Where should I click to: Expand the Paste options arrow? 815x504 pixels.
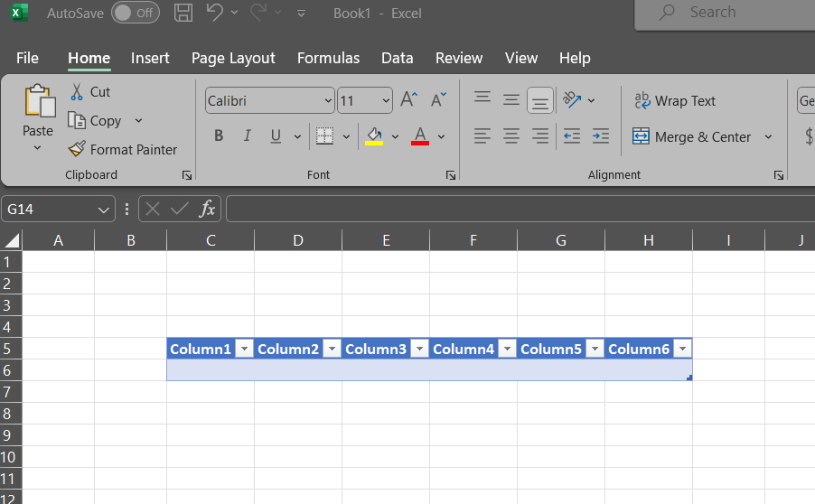click(x=37, y=147)
